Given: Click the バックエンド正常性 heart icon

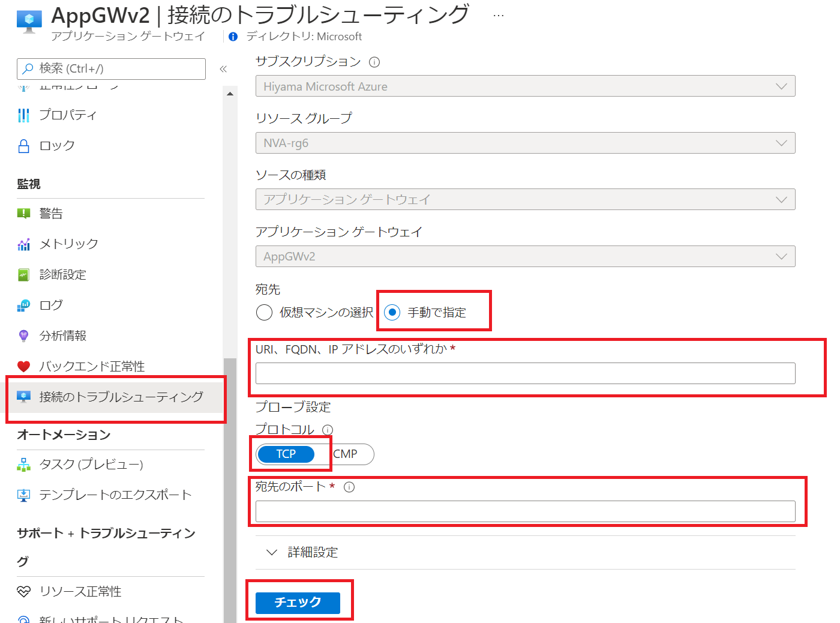Looking at the screenshot, I should click(x=24, y=367).
